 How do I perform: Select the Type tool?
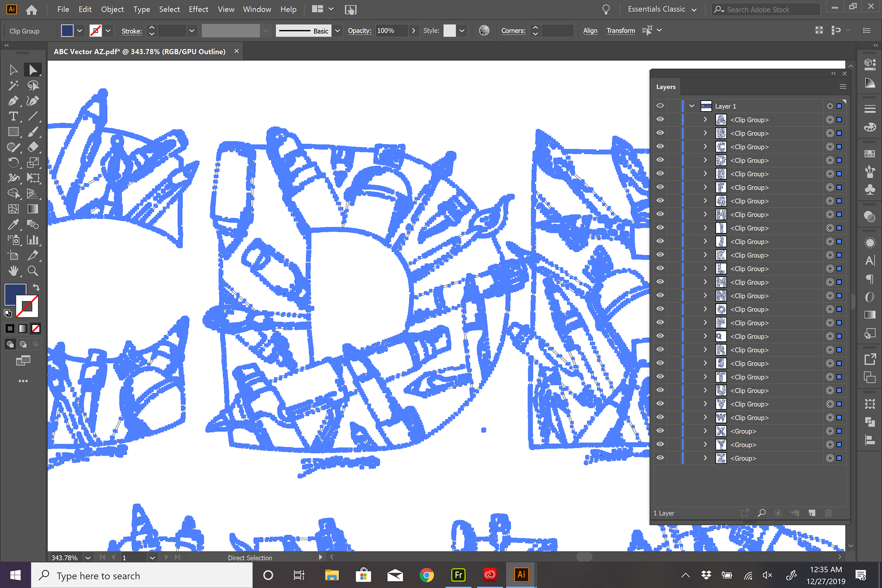coord(13,117)
